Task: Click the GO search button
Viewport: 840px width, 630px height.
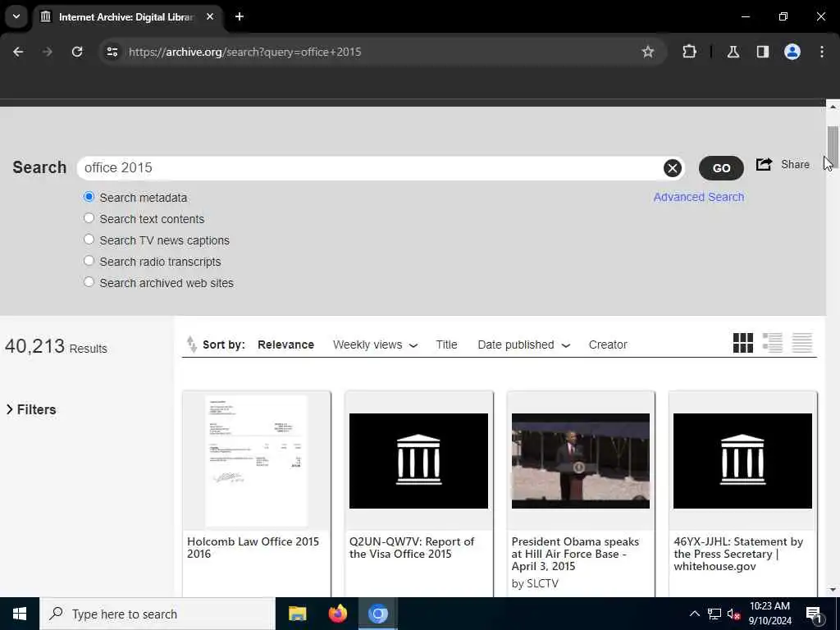Action: 721,168
